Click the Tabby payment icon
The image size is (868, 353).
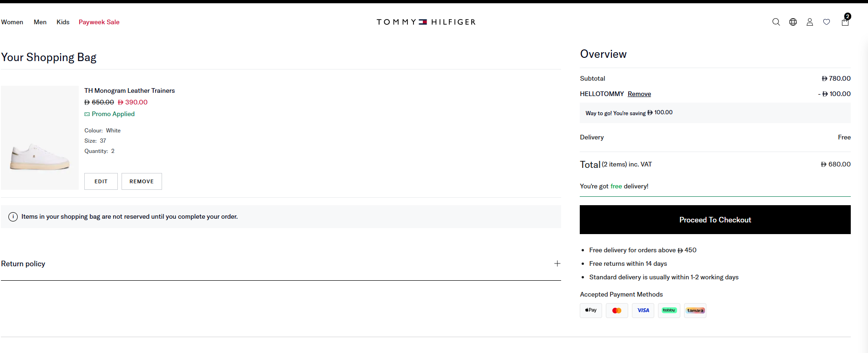(x=669, y=311)
